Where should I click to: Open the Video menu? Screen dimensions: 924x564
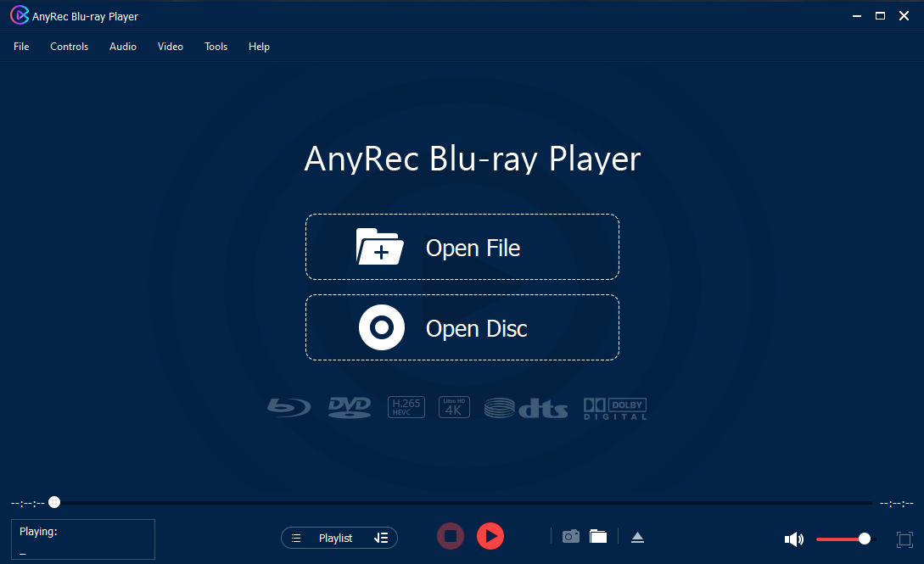pos(171,47)
